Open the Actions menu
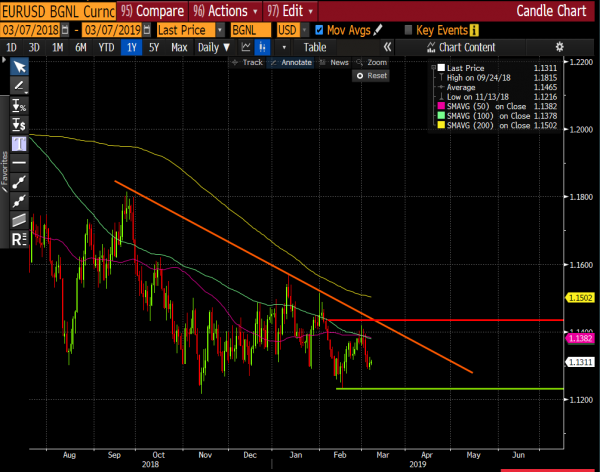 (225, 11)
